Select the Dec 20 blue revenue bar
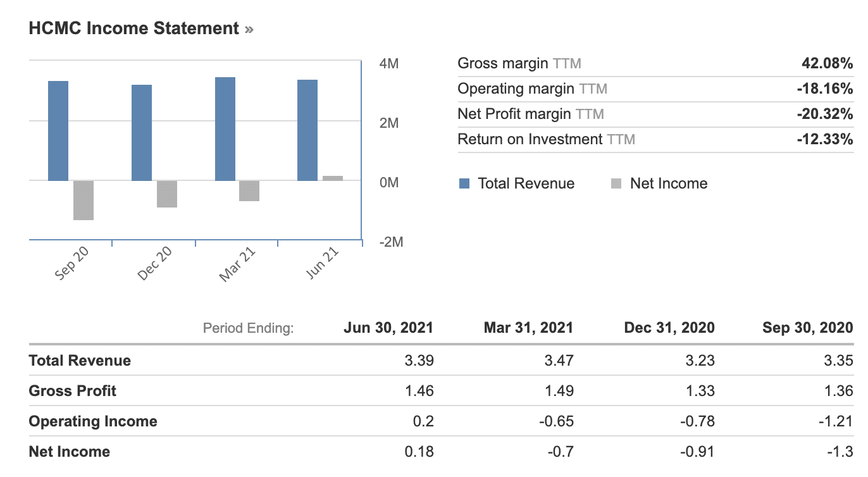Image resolution: width=868 pixels, height=477 pixels. pos(142,133)
